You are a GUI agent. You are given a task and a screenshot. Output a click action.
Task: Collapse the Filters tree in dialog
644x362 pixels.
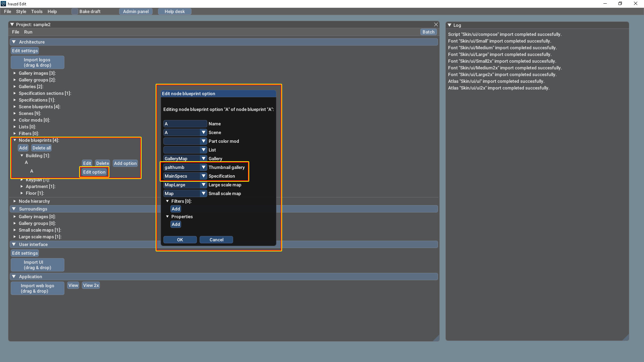[167, 201]
